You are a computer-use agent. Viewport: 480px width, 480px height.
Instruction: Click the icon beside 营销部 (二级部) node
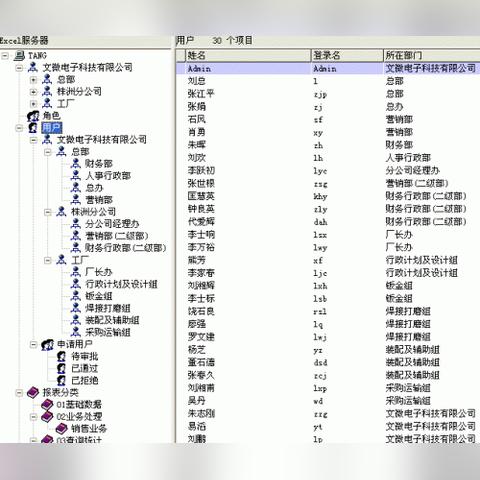point(76,236)
